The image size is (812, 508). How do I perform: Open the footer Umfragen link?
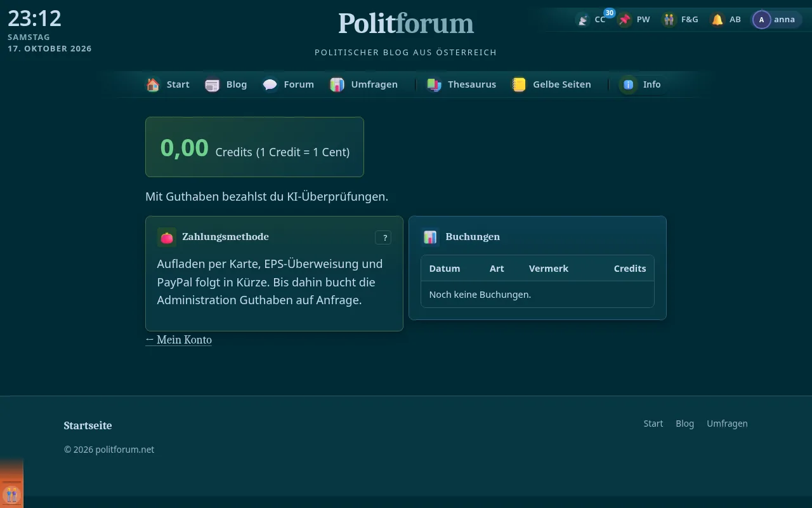(728, 424)
